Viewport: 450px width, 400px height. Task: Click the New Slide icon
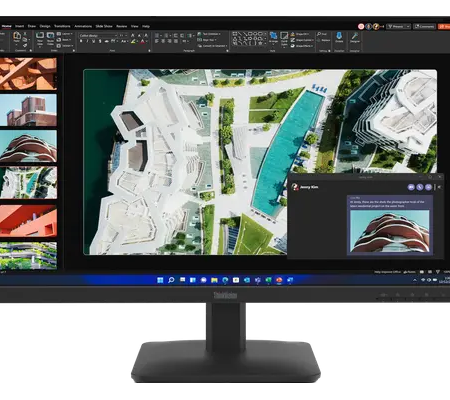pyautogui.click(x=40, y=35)
